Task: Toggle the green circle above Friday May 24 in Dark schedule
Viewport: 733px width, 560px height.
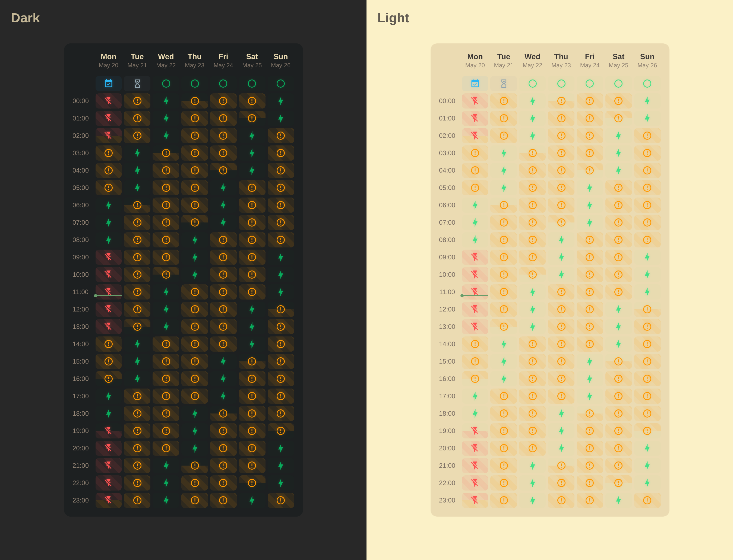Action: [223, 84]
